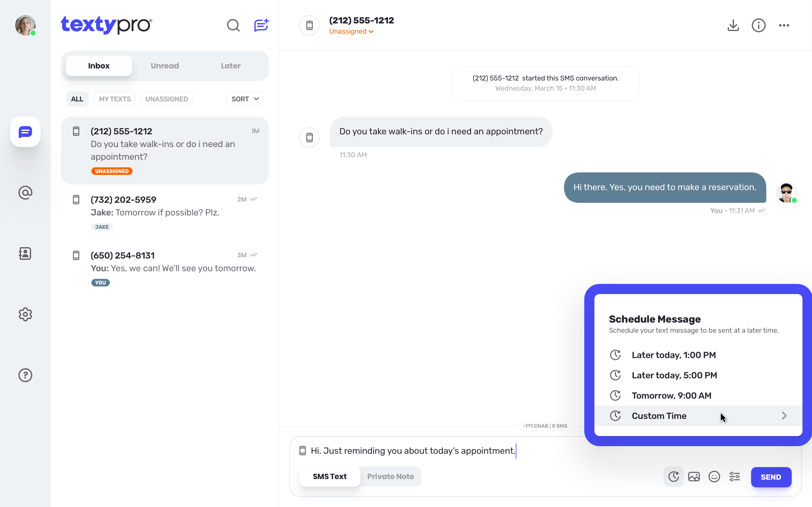Screen dimensions: 812x507
Task: Click the search magnifier icon
Action: pyautogui.click(x=233, y=25)
